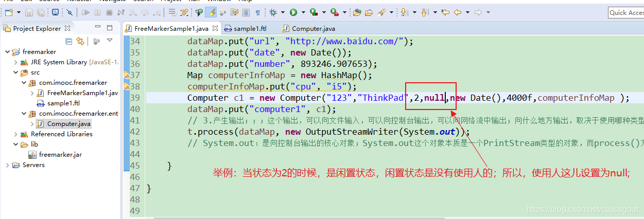The height and width of the screenshot is (219, 644).
Task: Toggle Mark Occurrences highlighter icon
Action: coord(211,12)
